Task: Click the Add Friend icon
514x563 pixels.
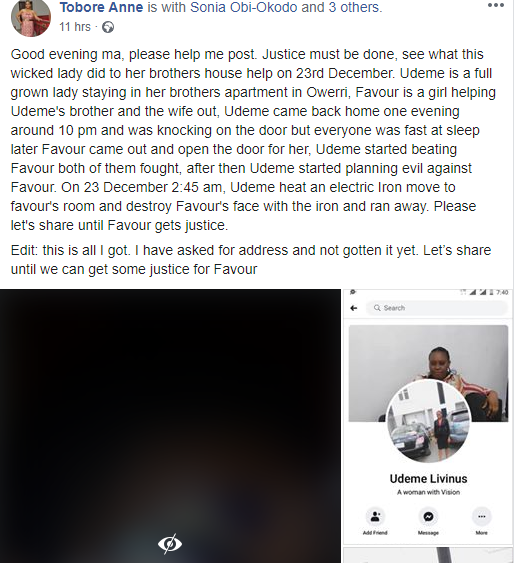Action: point(375,517)
